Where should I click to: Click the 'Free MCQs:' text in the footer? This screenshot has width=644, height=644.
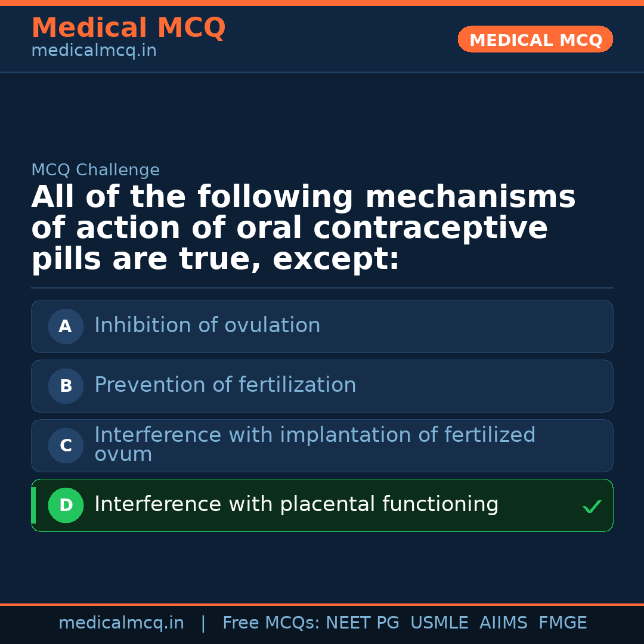pyautogui.click(x=271, y=623)
